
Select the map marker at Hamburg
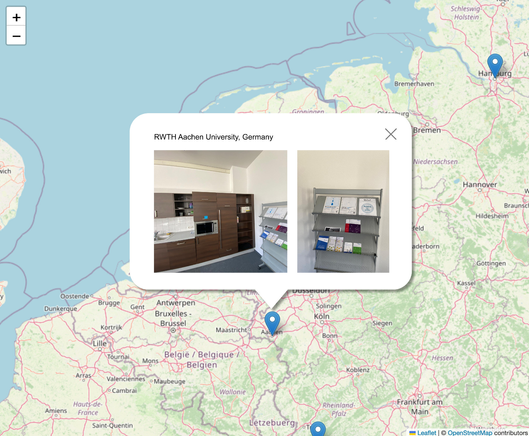(495, 65)
